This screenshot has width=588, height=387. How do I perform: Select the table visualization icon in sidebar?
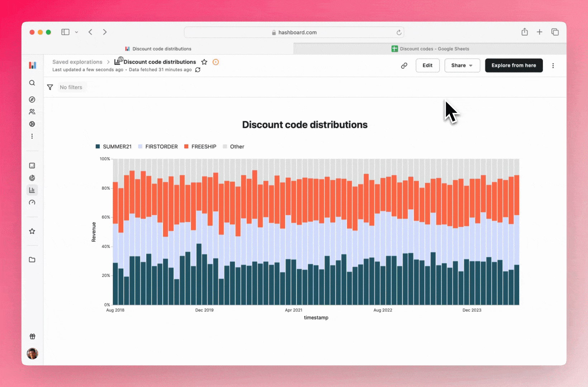click(x=32, y=166)
